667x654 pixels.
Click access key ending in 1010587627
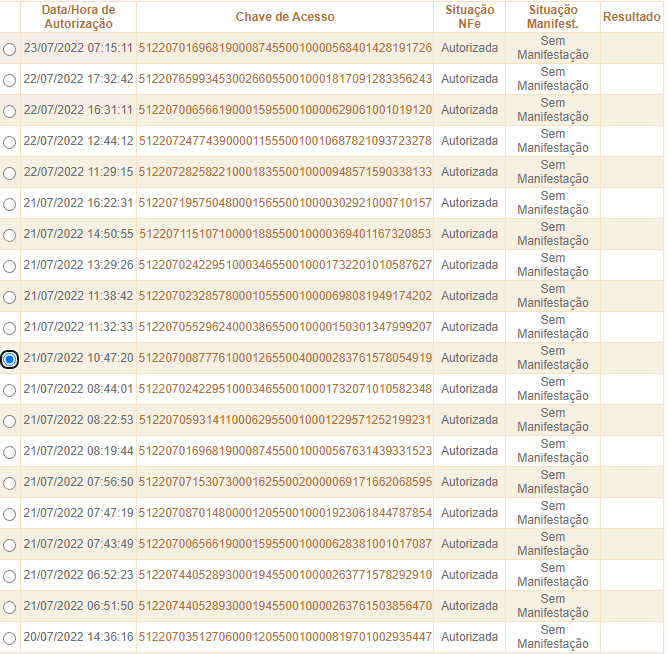coord(285,265)
